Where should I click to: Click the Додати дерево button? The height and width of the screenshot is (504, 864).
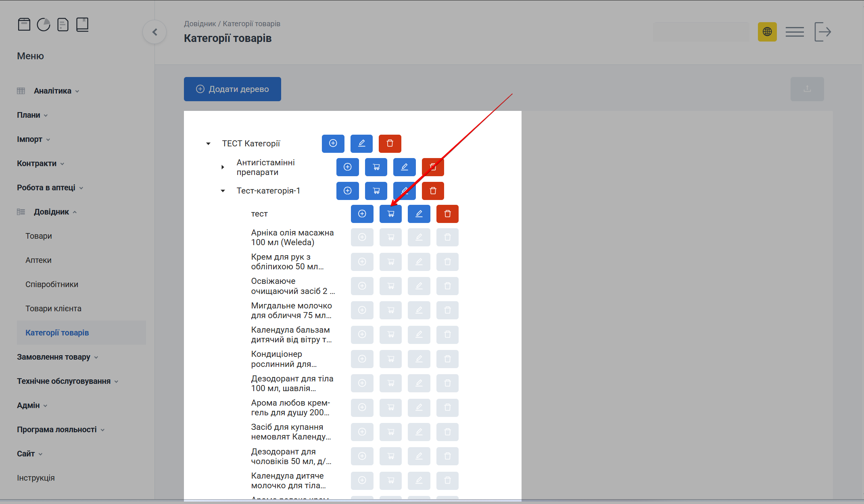tap(232, 89)
